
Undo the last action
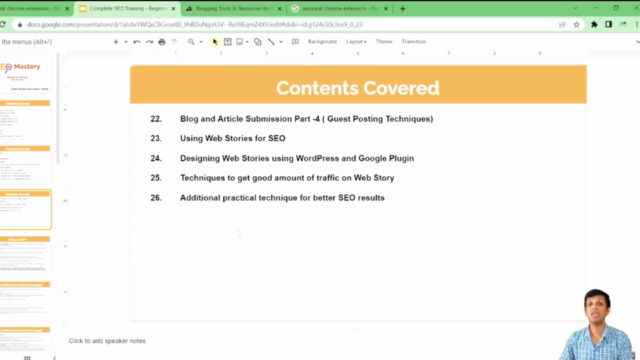coord(137,42)
